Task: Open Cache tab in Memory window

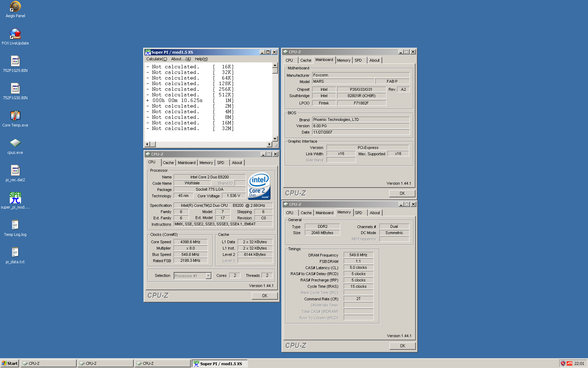Action: [306, 213]
